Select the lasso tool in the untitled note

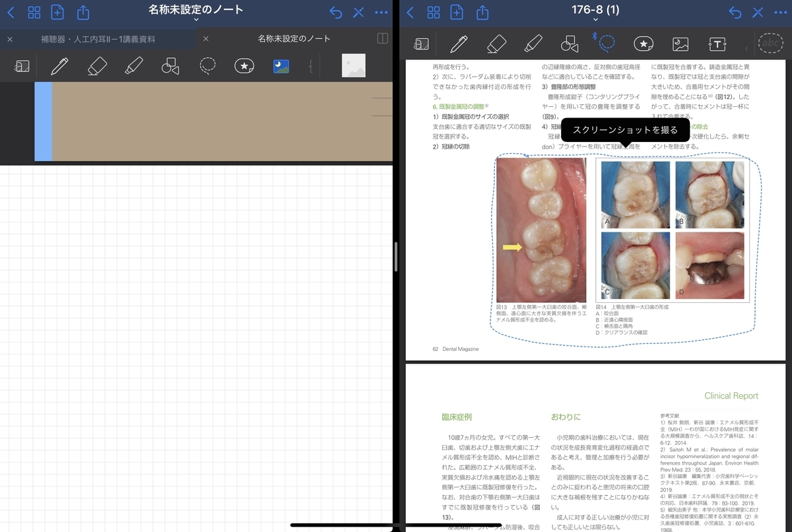(207, 65)
